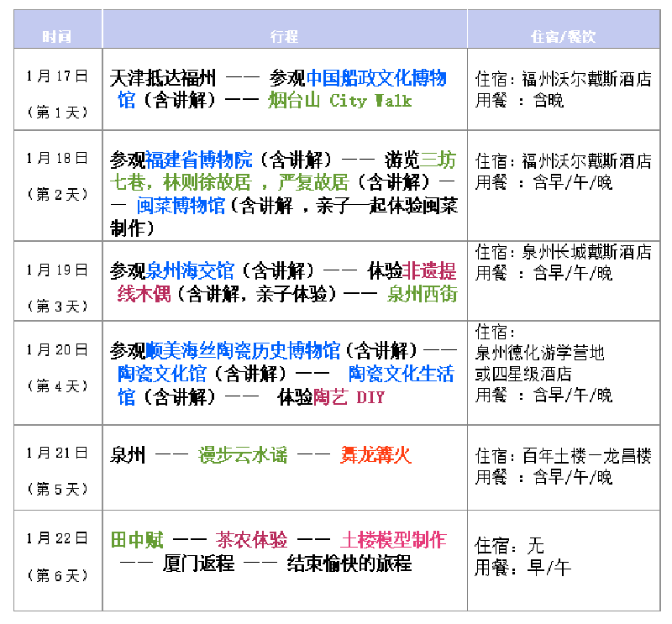The height and width of the screenshot is (624, 672).
Task: Select the 1月19日 date cell
Action: (x=57, y=270)
